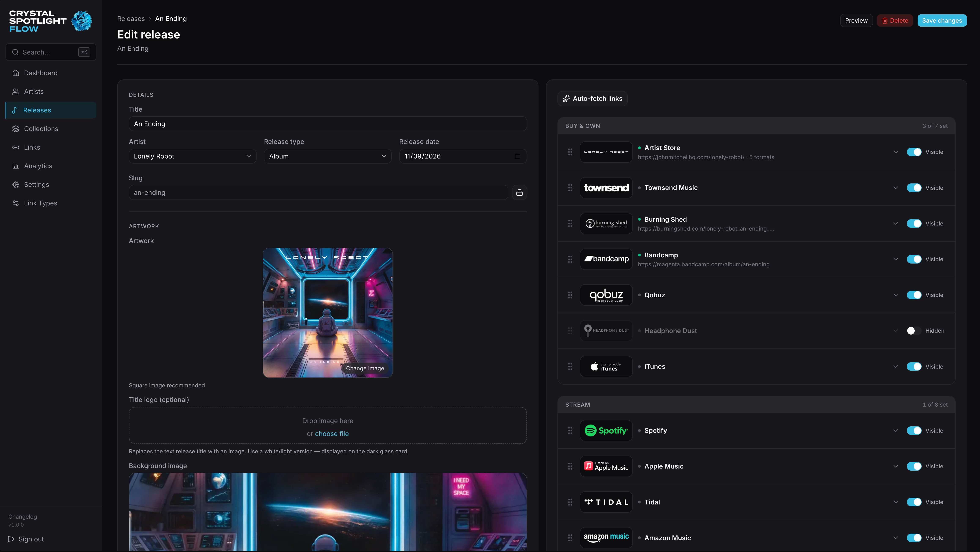Show the hidden Headphone Dust link
This screenshot has height=552, width=980.
coord(914,331)
